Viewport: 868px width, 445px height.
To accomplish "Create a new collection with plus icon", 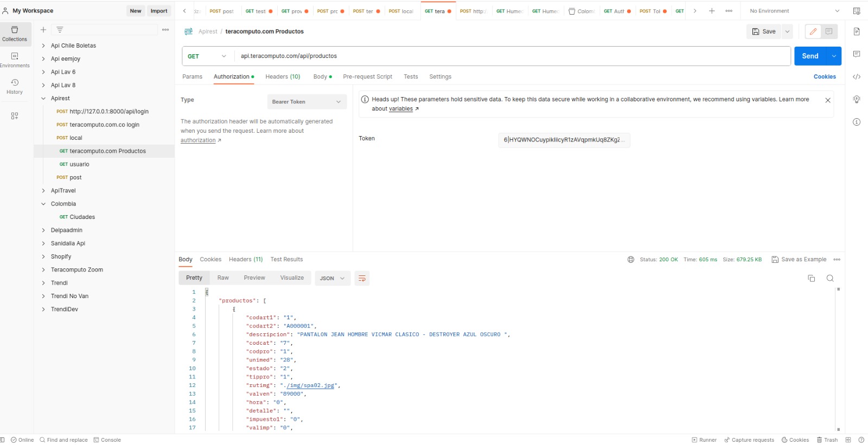I will pos(43,30).
